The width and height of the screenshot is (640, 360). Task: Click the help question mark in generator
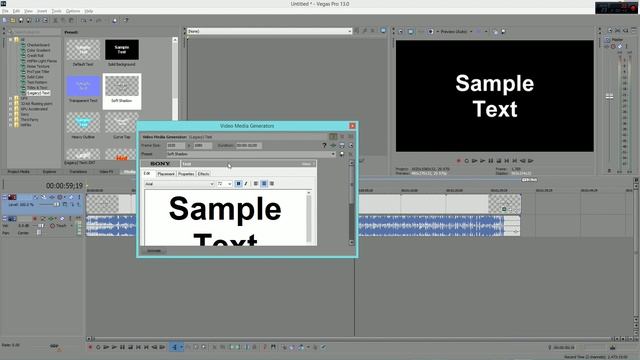tap(324, 145)
